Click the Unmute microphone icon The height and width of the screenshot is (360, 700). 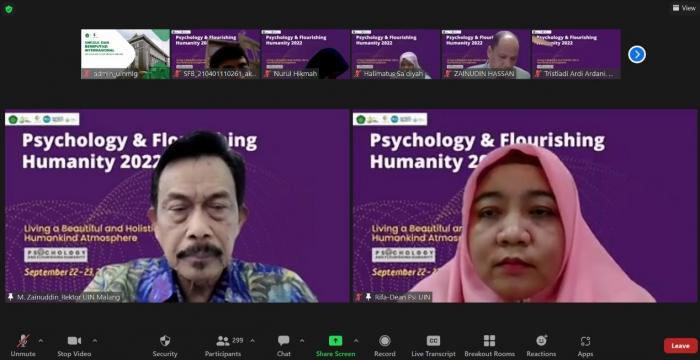coord(23,341)
